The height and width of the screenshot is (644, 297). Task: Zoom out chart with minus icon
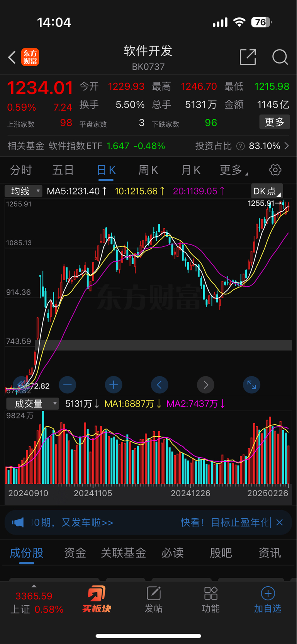click(67, 385)
